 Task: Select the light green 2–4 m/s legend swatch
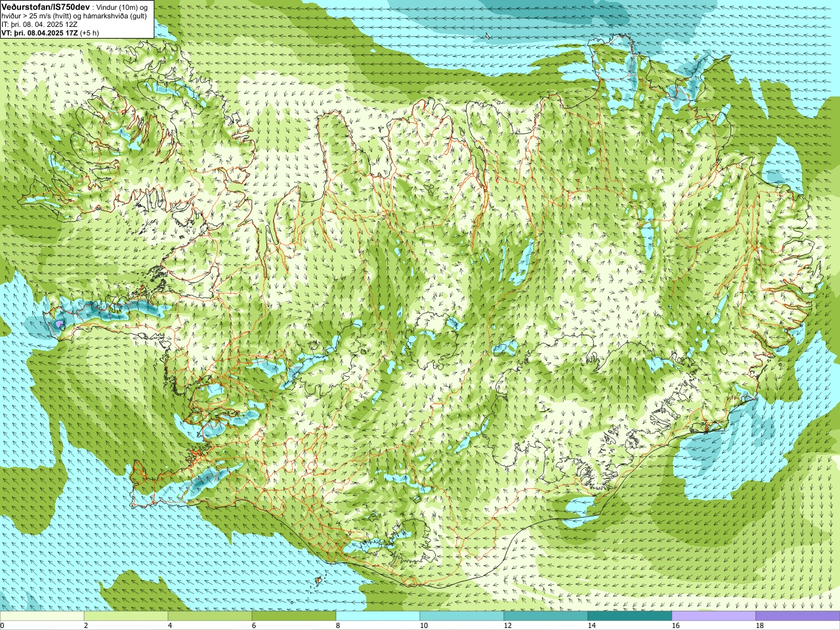tap(126, 616)
